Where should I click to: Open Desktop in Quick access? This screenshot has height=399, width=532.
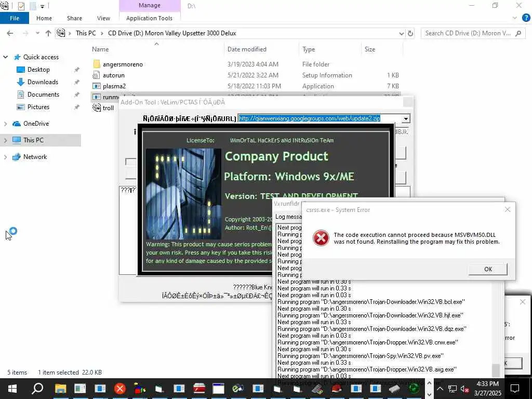[x=38, y=70]
